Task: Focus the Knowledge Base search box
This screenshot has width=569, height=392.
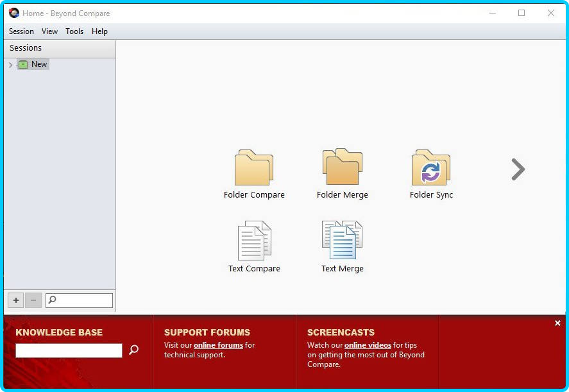Action: [x=69, y=351]
